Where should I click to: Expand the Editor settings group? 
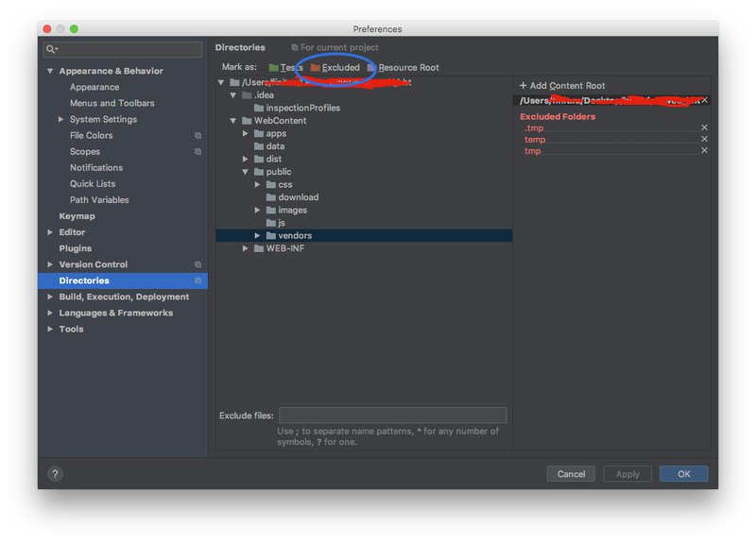point(50,231)
